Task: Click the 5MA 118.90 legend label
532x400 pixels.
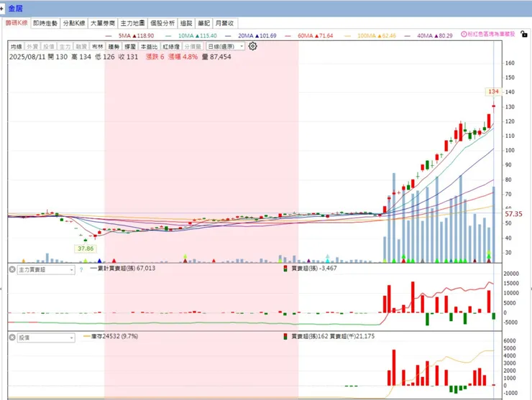Action: [136, 36]
